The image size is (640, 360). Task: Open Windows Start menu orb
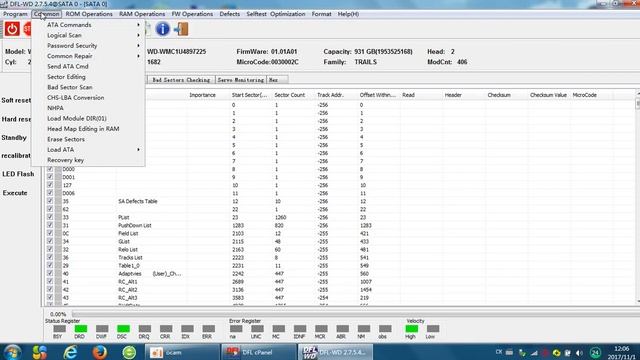point(12,352)
